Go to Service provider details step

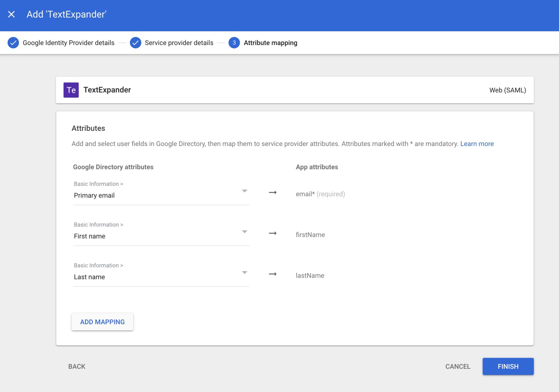(179, 43)
